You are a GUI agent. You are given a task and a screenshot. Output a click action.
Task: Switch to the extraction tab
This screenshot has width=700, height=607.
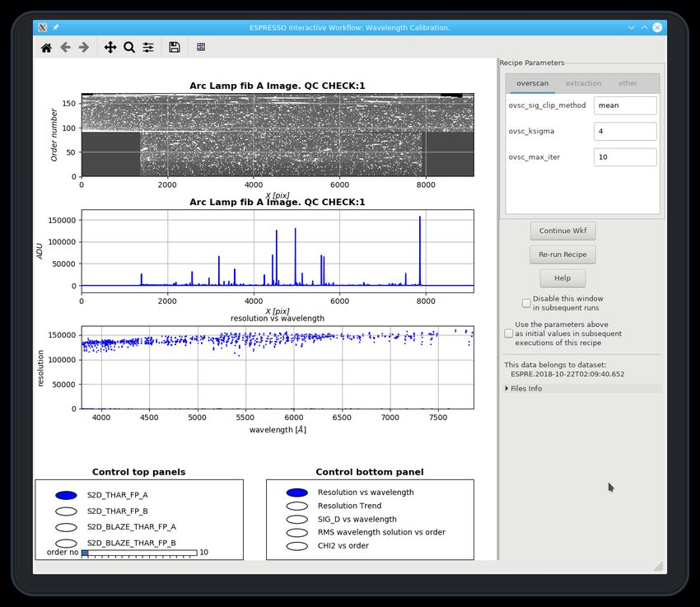[584, 83]
